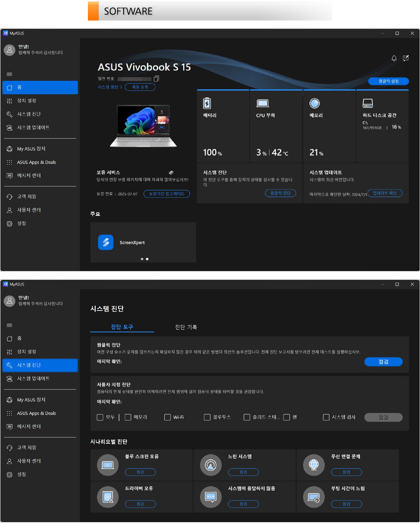Screen dimensions: 420x524
Task: Run 점검 for 시스템이 응답하지 않음
Action: click(x=243, y=504)
